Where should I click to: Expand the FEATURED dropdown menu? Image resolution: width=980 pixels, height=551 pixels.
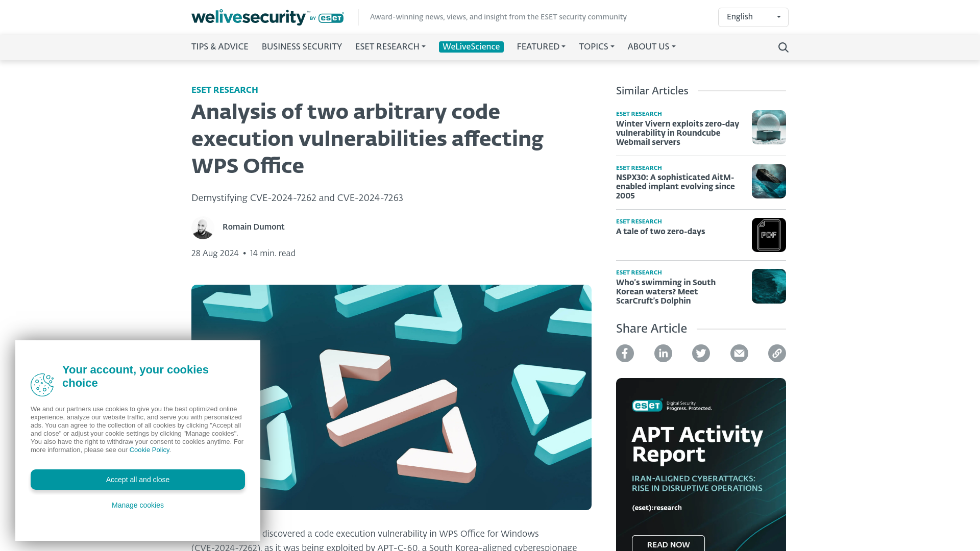tap(541, 47)
